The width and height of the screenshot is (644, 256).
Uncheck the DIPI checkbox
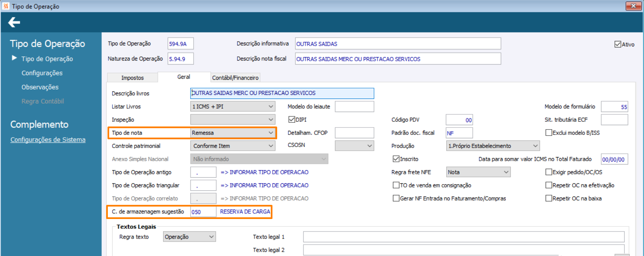(x=292, y=119)
